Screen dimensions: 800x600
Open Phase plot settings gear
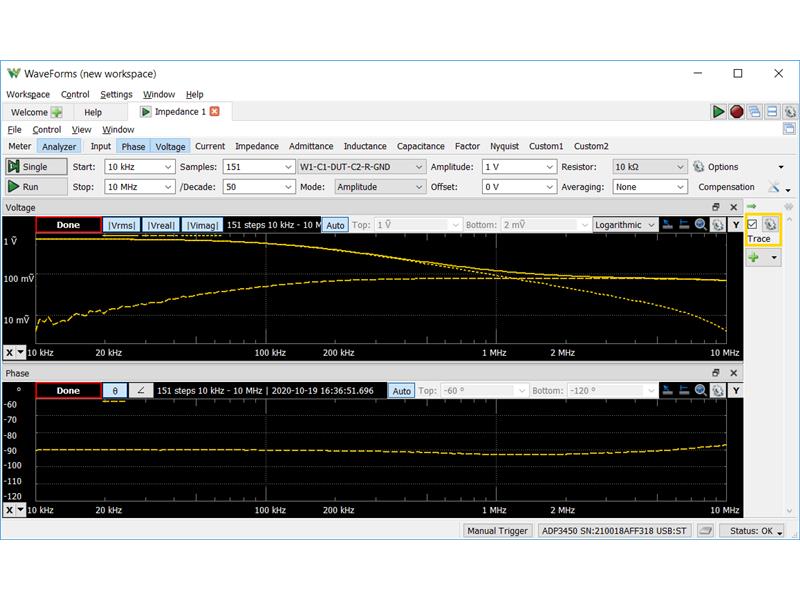point(717,390)
